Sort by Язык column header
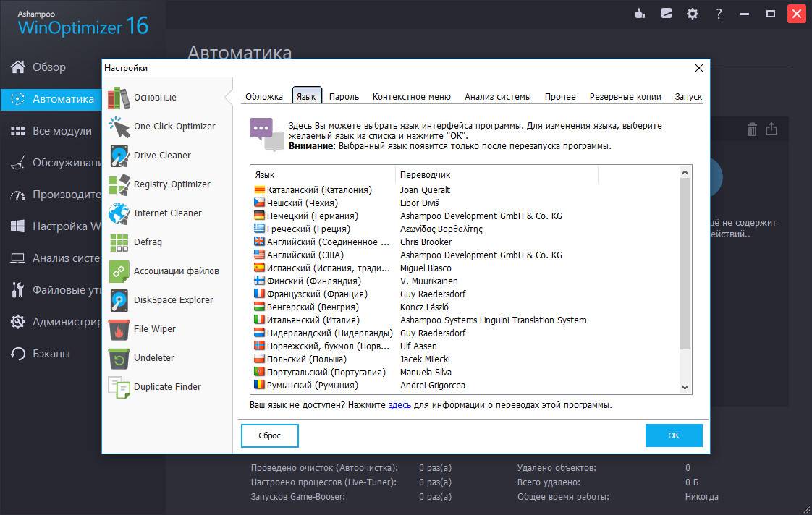This screenshot has height=515, width=812. tap(323, 175)
